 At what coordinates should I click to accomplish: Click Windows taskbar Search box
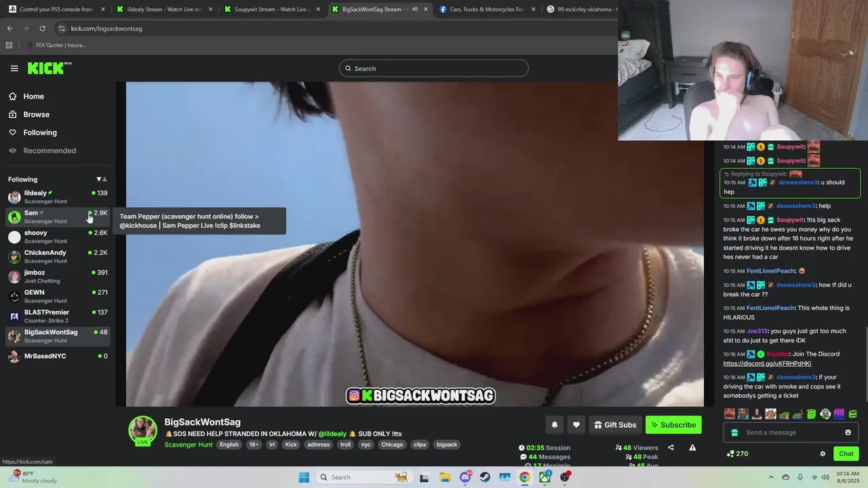(363, 477)
